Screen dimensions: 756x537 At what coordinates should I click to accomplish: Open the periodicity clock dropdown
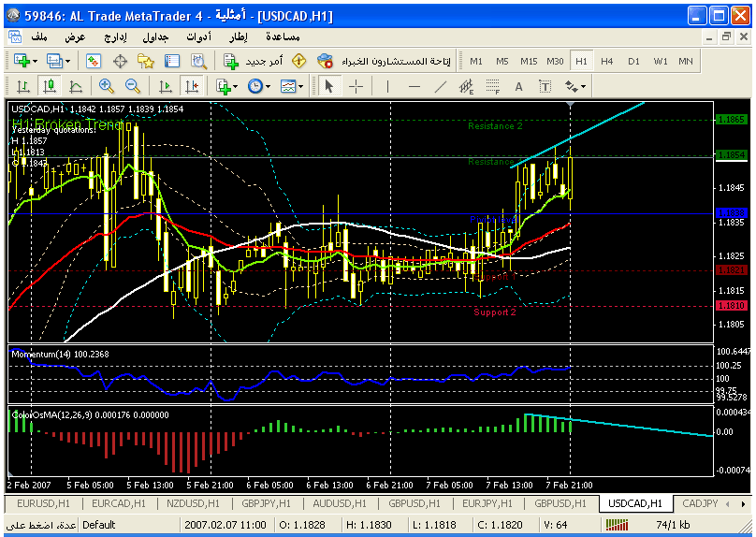point(268,86)
